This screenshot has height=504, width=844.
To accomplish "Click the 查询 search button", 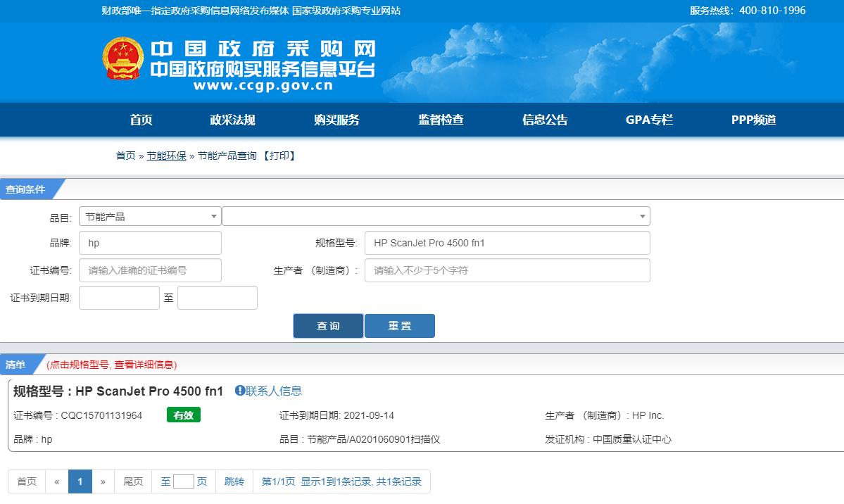I will pos(328,326).
